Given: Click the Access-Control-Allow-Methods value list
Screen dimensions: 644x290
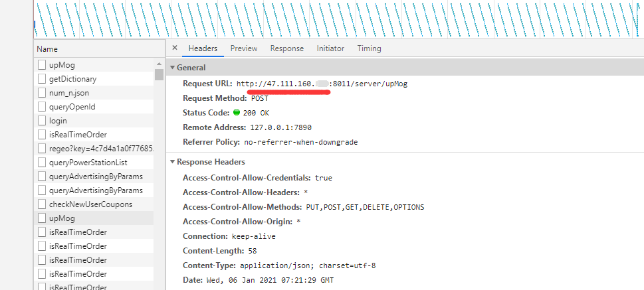Looking at the screenshot, I should (x=365, y=207).
